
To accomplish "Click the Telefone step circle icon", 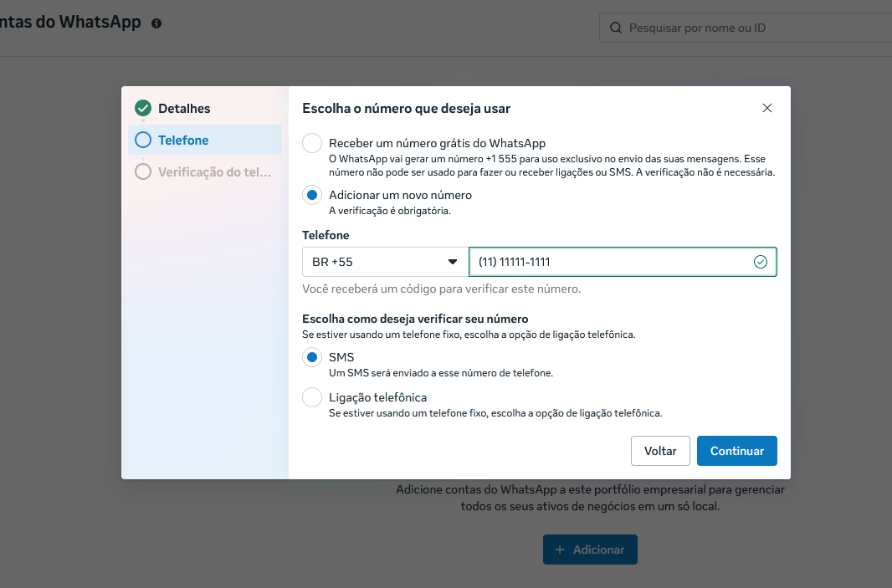I will (143, 140).
